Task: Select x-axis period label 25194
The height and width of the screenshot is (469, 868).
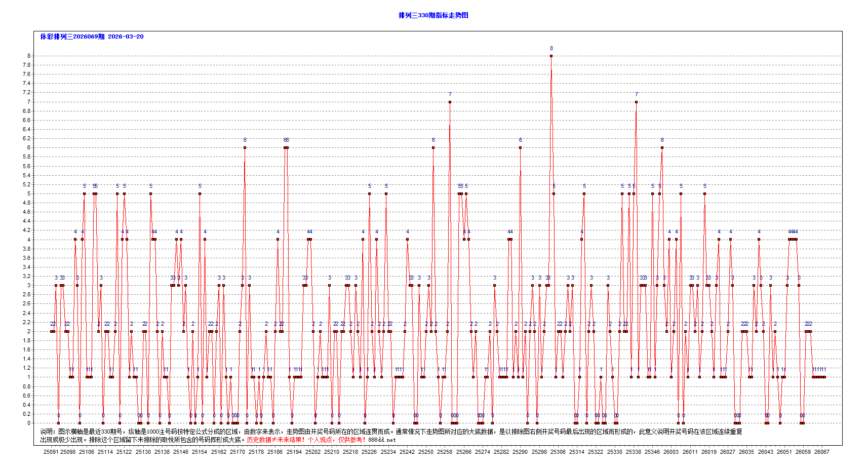Action: tap(294, 452)
